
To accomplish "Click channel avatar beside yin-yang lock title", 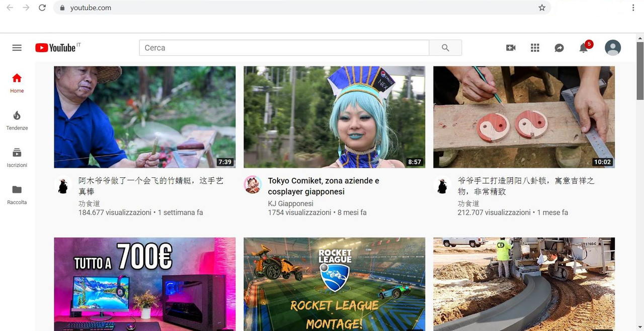I will (442, 185).
